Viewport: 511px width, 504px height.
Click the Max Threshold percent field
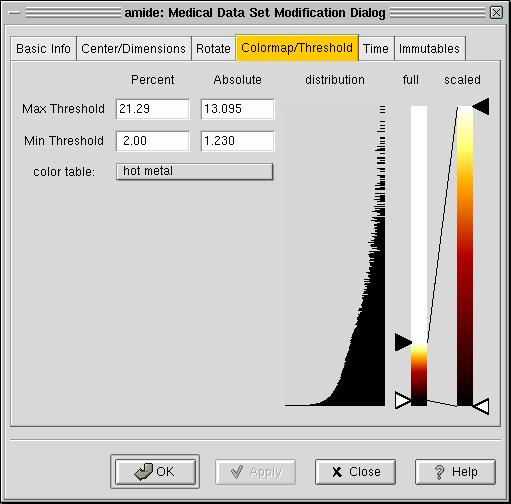[x=153, y=109]
